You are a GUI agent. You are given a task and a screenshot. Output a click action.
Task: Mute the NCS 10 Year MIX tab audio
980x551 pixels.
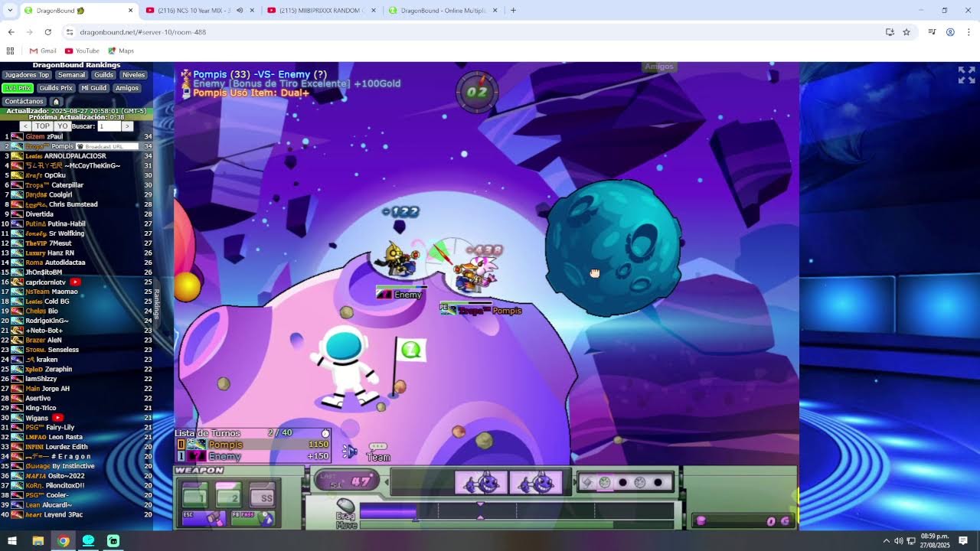[x=240, y=11]
